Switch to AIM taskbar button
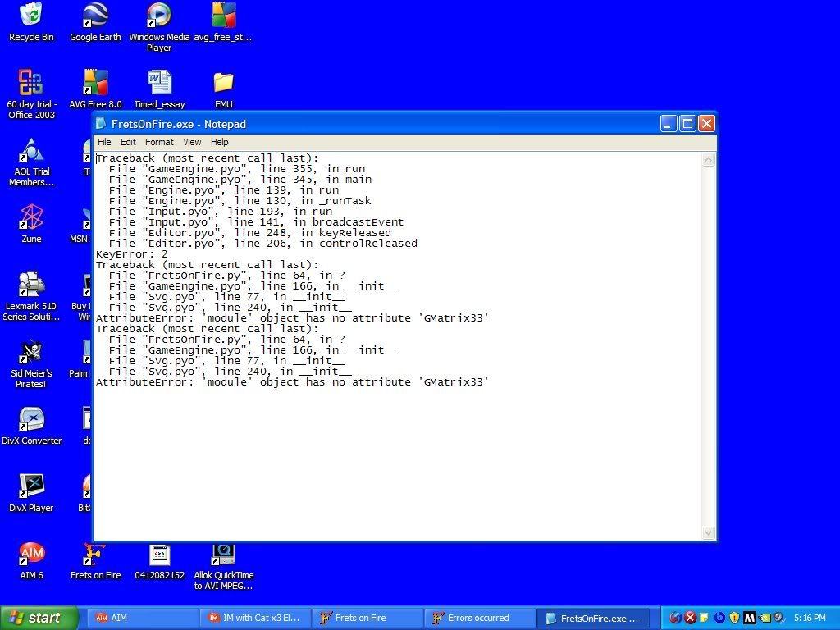Screen dimensions: 840x630 [143, 618]
